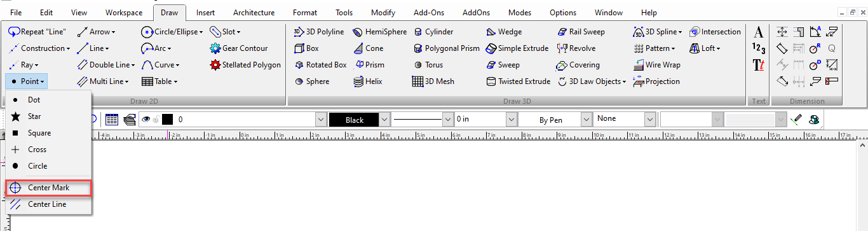Choose the Twisted Extrude tool
868x231 pixels.
[x=518, y=81]
